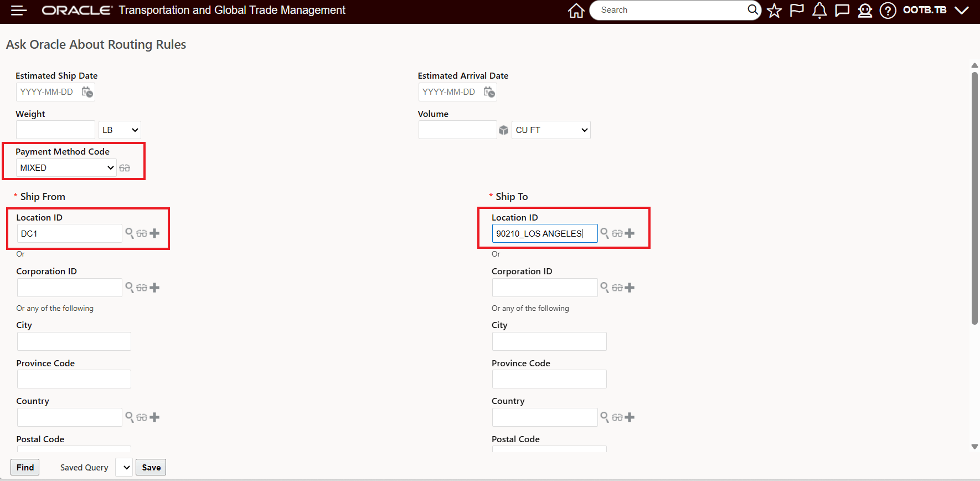Image resolution: width=980 pixels, height=481 pixels.
Task: Click the vertical scrollbar thumb
Action: click(x=974, y=198)
